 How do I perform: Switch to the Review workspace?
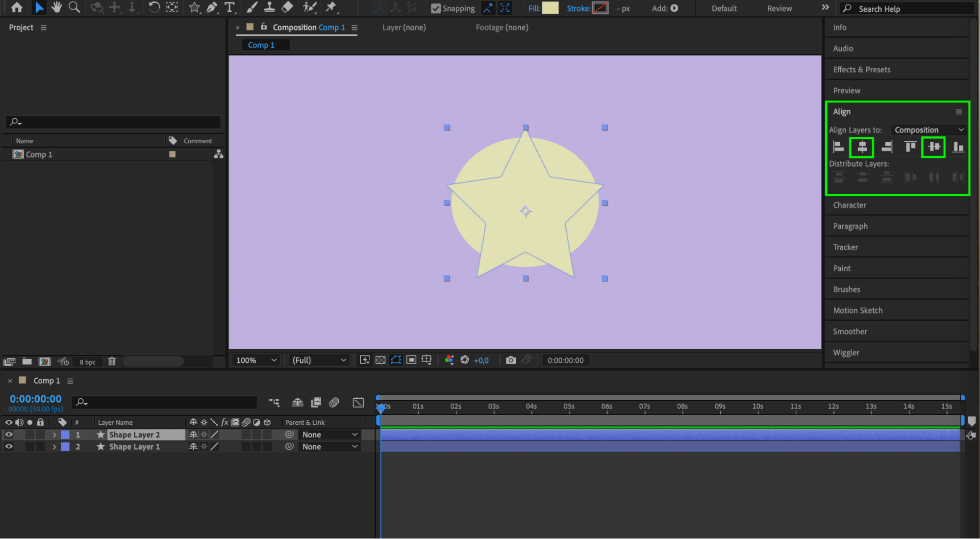(779, 8)
